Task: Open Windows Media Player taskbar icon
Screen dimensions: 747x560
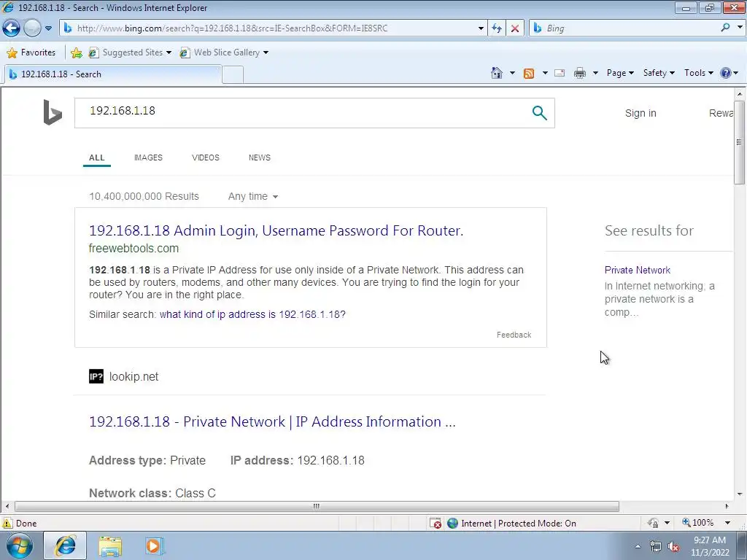Action: pyautogui.click(x=154, y=545)
